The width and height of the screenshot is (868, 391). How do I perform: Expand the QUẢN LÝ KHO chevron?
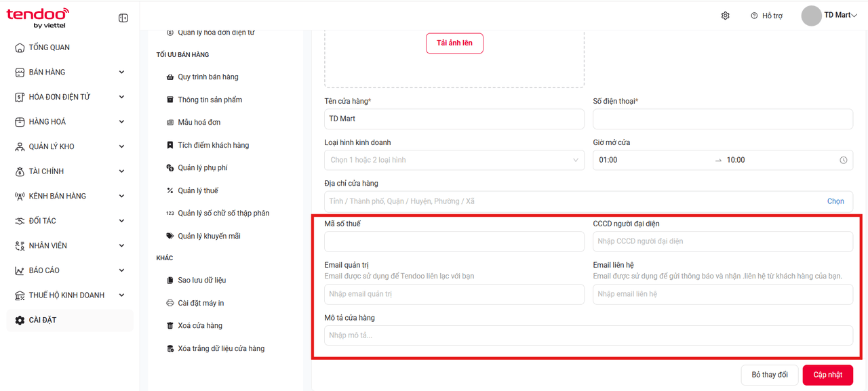tap(122, 146)
